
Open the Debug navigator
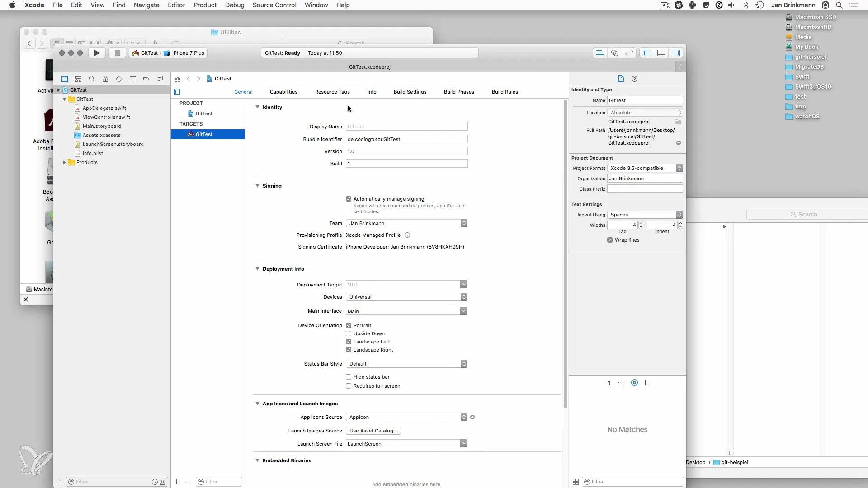pos(132,79)
